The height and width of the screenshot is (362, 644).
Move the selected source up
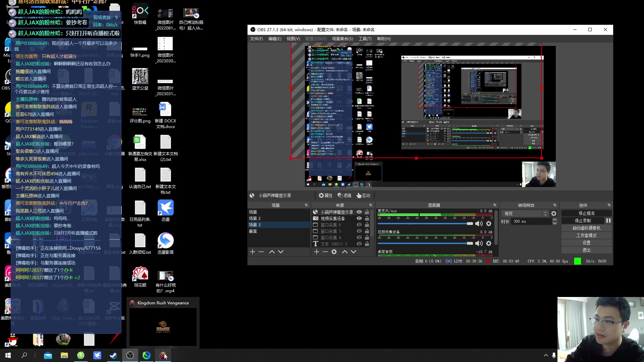344,252
